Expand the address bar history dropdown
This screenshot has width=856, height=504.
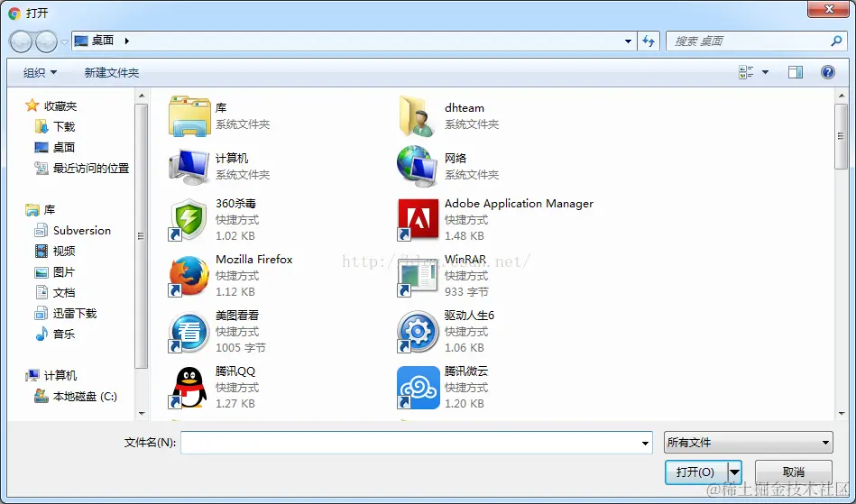[x=628, y=41]
